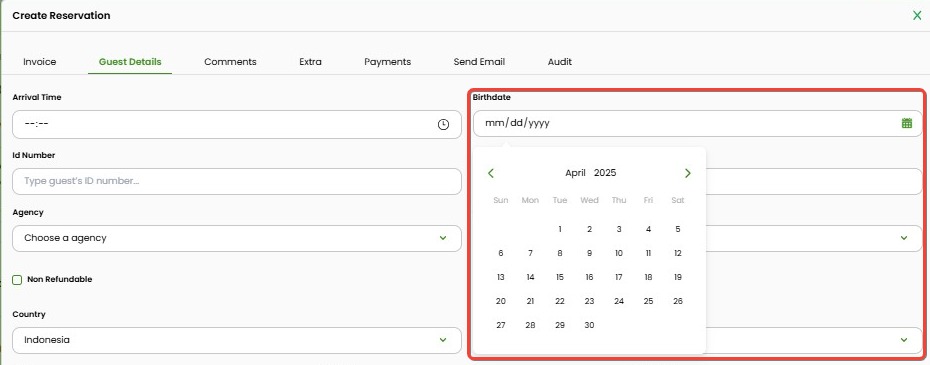
Task: Switch to the Extra tab
Action: point(310,62)
